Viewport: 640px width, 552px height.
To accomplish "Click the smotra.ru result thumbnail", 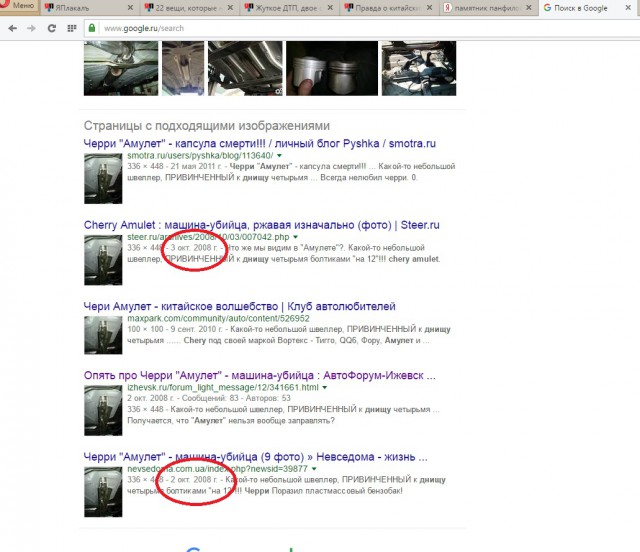I will coord(103,178).
